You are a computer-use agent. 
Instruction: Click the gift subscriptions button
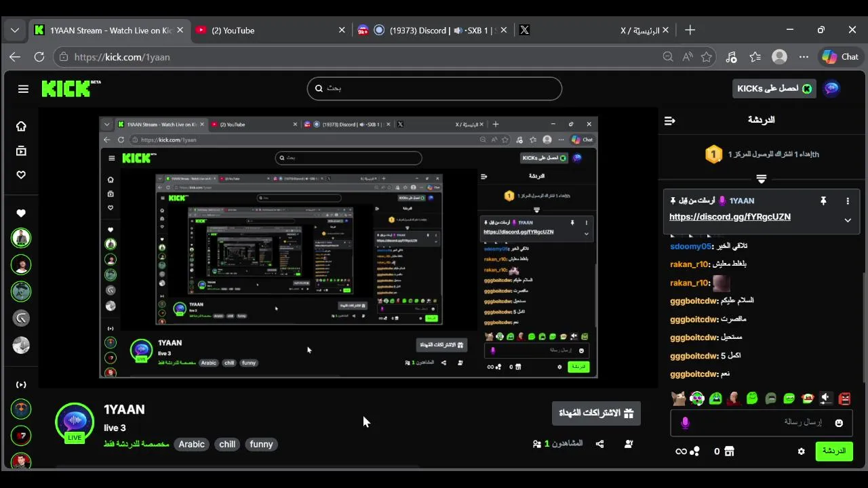click(596, 413)
